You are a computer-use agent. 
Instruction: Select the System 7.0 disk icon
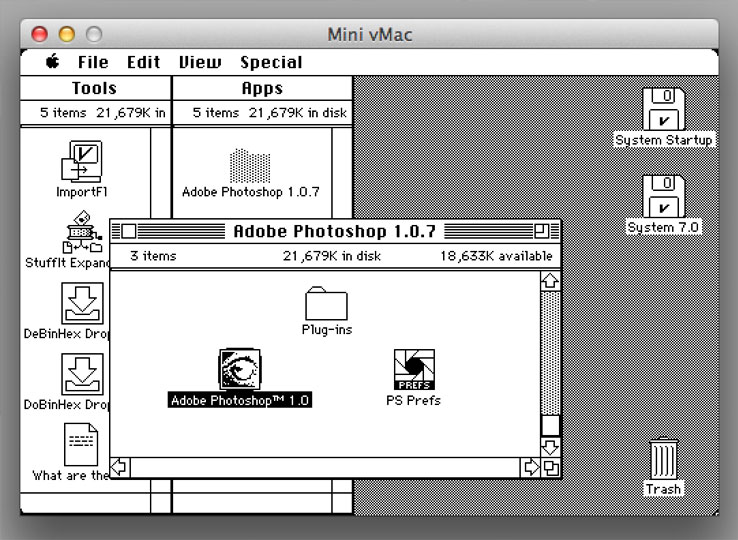[664, 196]
